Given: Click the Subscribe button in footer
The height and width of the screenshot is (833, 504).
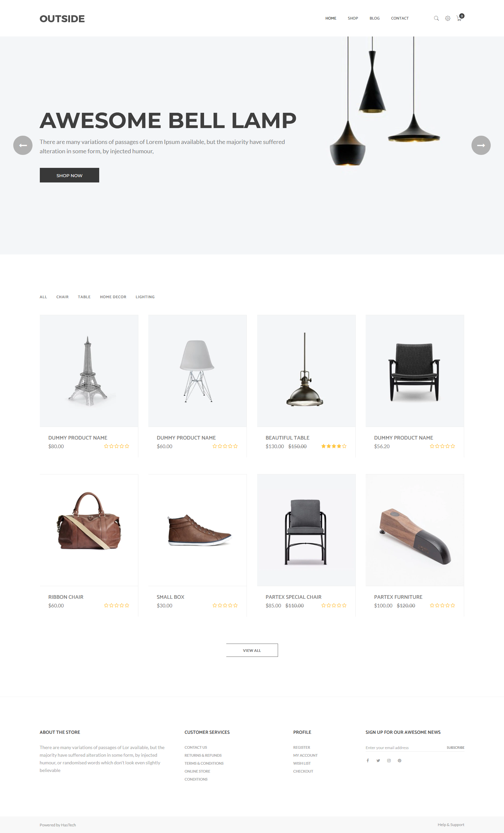Looking at the screenshot, I should [x=455, y=747].
